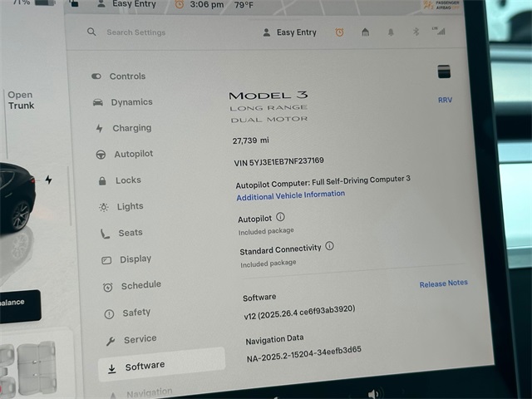The width and height of the screenshot is (532, 399).
Task: Tap the Display screen icon
Action: [x=106, y=260]
